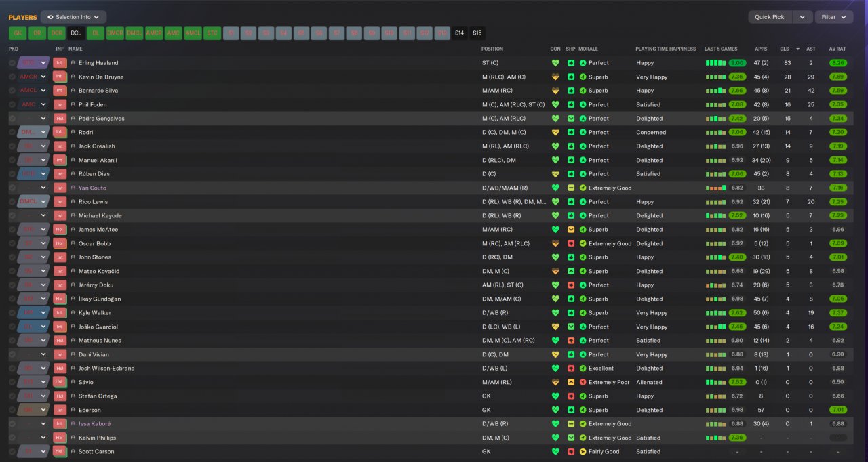Click Sávio's Alienated playing time status

point(649,382)
